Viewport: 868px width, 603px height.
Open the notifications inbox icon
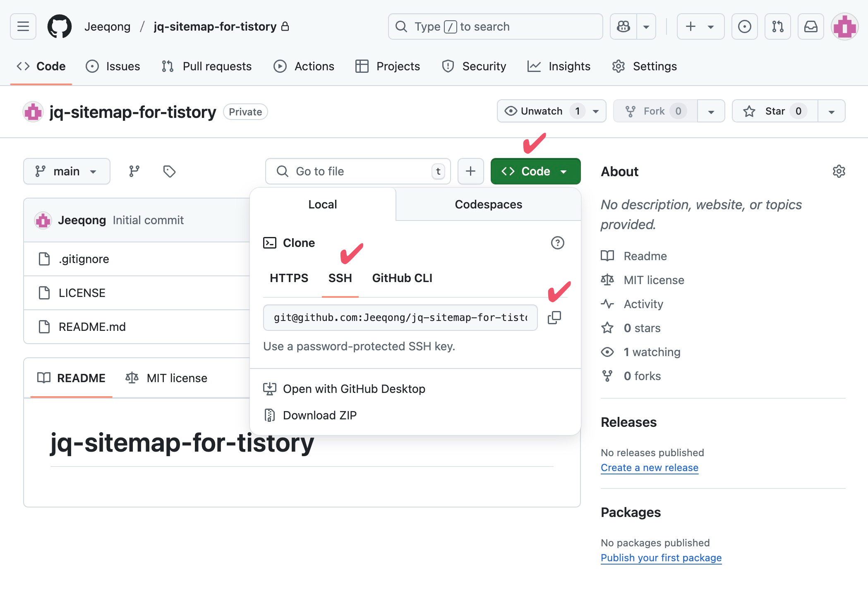[x=810, y=26]
